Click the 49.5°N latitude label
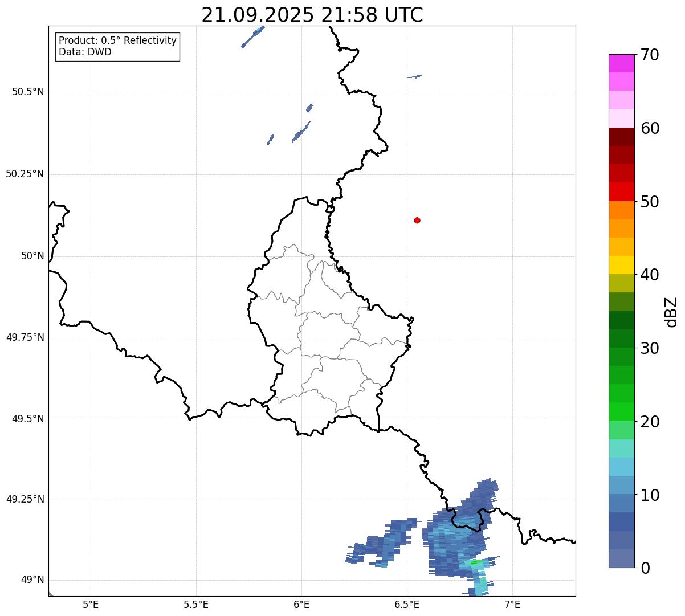 click(27, 419)
